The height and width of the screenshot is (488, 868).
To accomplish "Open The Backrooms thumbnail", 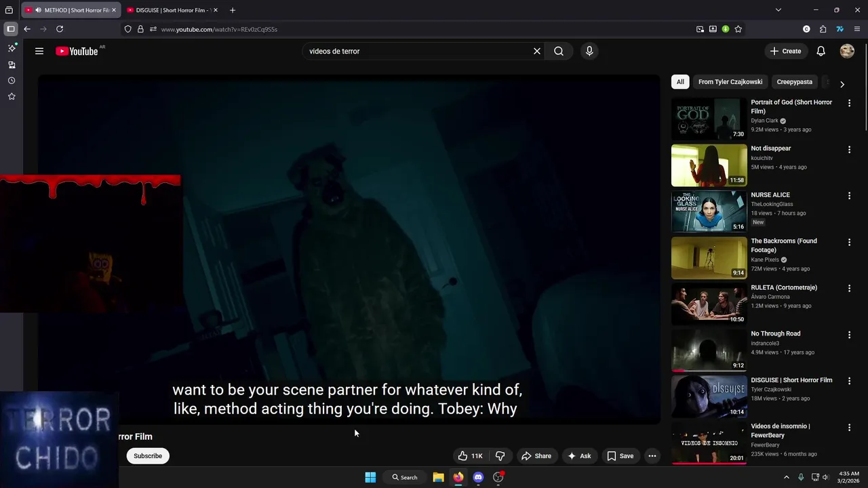I will tap(709, 258).
